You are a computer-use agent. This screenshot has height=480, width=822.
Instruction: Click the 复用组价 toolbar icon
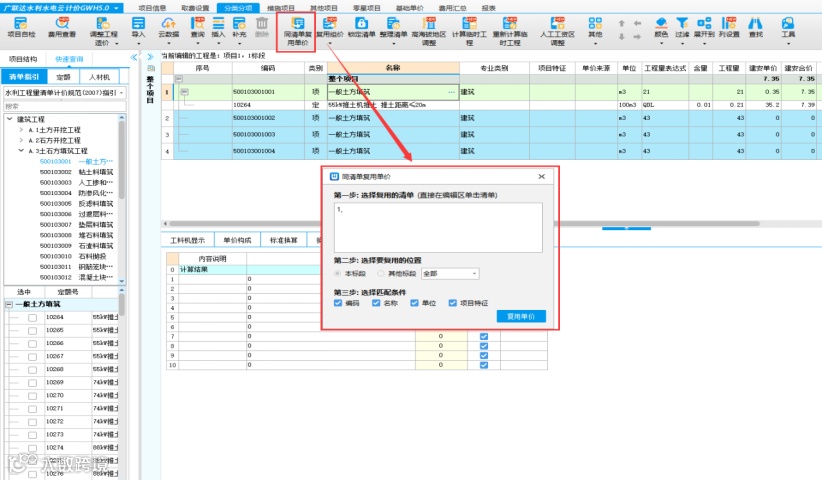[x=330, y=28]
